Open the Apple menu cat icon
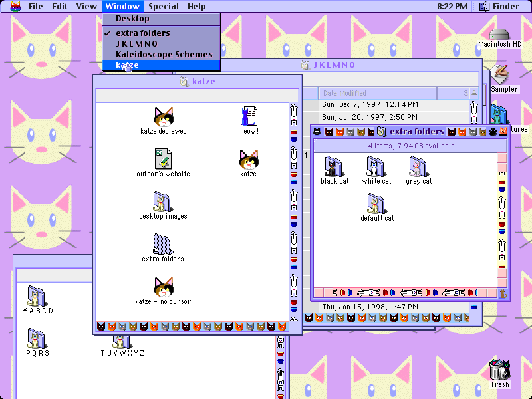 (x=15, y=6)
